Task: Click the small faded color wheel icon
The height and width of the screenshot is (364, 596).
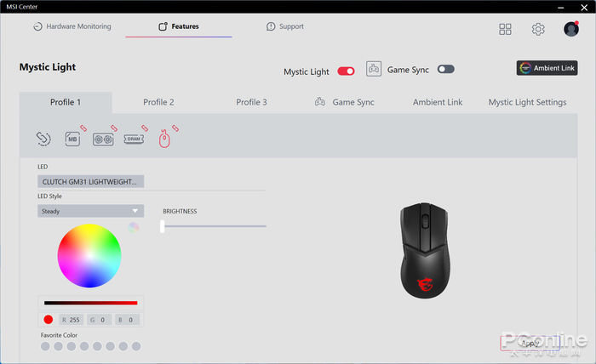Action: [134, 227]
